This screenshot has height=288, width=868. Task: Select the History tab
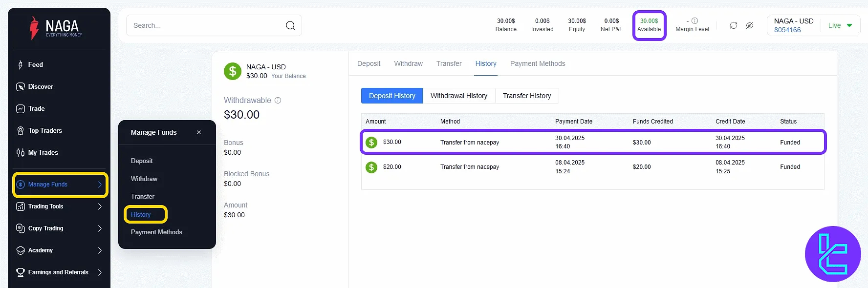486,64
